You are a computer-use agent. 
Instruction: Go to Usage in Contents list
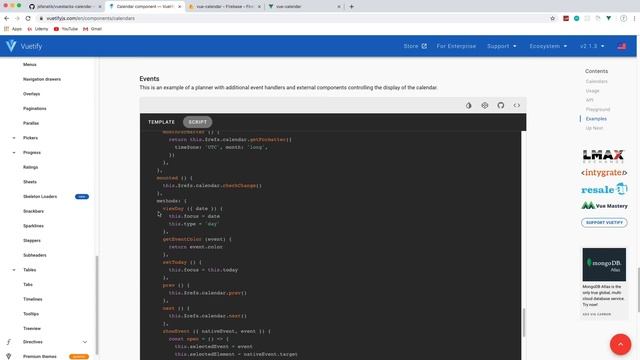pos(592,91)
